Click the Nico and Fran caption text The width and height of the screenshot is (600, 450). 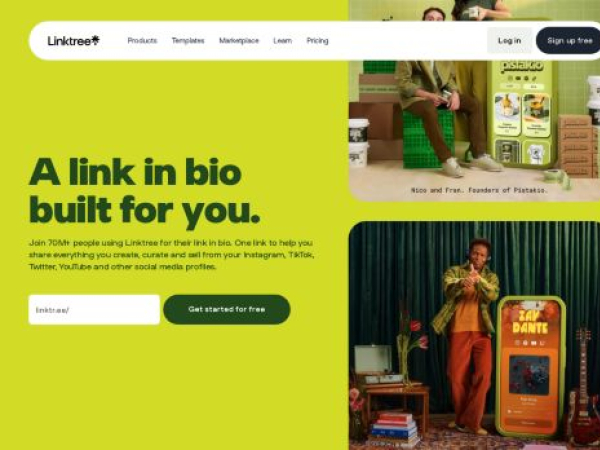479,190
